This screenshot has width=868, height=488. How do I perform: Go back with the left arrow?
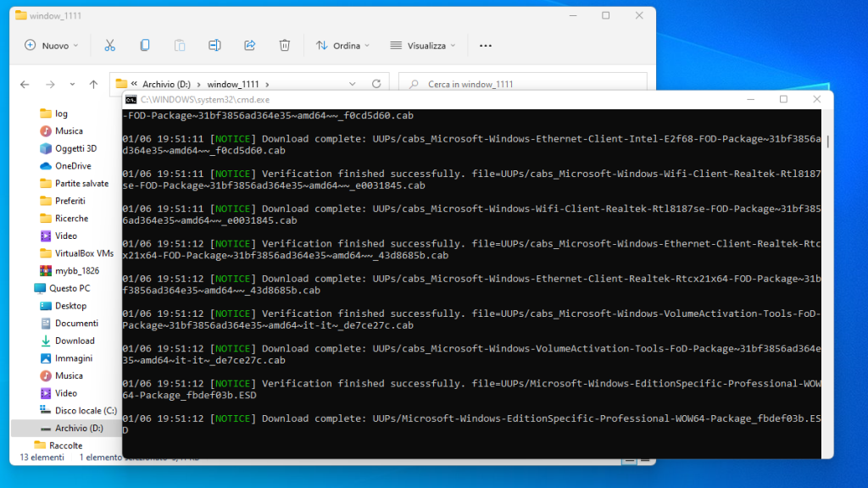[x=25, y=85]
